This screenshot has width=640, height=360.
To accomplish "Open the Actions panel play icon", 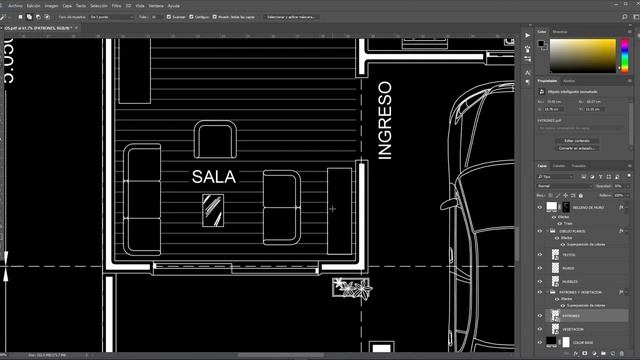I will tap(527, 36).
